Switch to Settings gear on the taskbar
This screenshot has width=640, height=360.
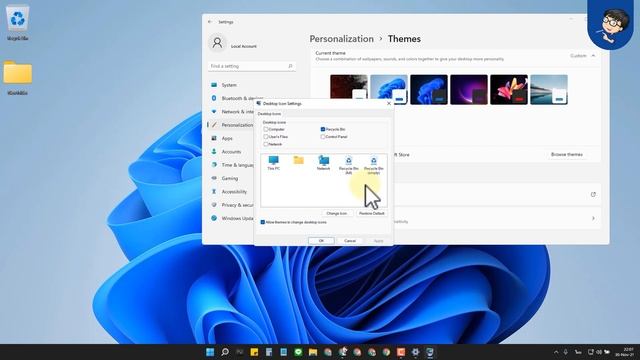[x=416, y=352]
